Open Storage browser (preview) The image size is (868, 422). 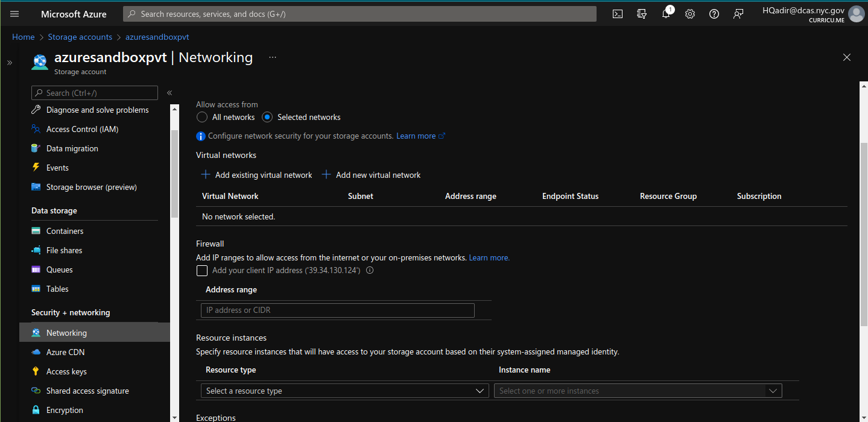pos(91,187)
